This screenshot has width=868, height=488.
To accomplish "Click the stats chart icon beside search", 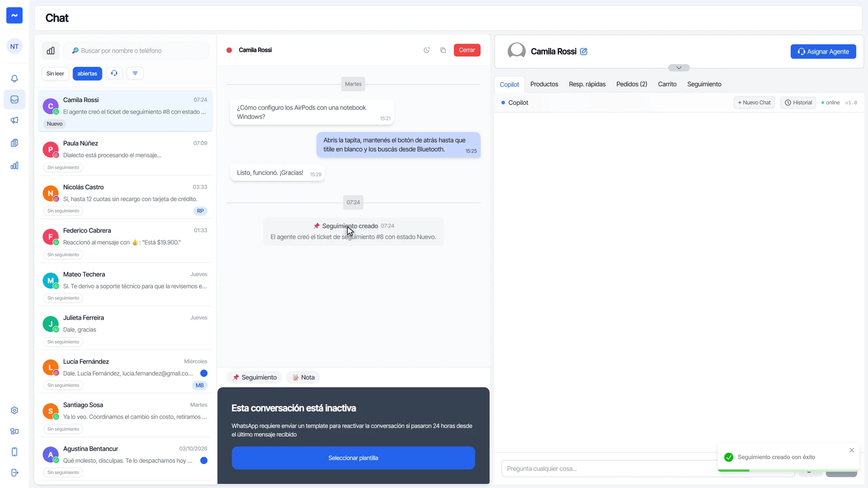I will [51, 51].
